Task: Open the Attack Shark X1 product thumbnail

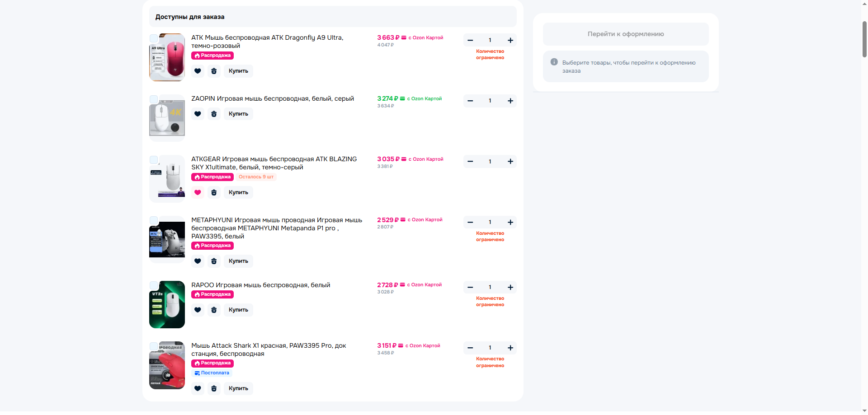Action: tap(167, 366)
